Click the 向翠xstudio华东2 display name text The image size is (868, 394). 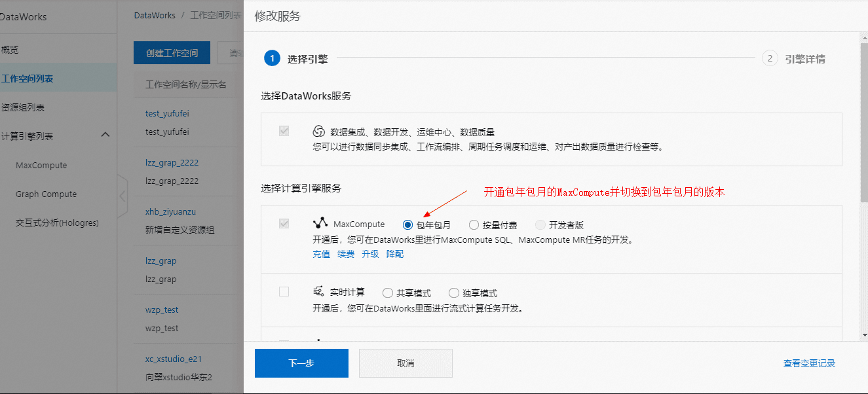179,377
